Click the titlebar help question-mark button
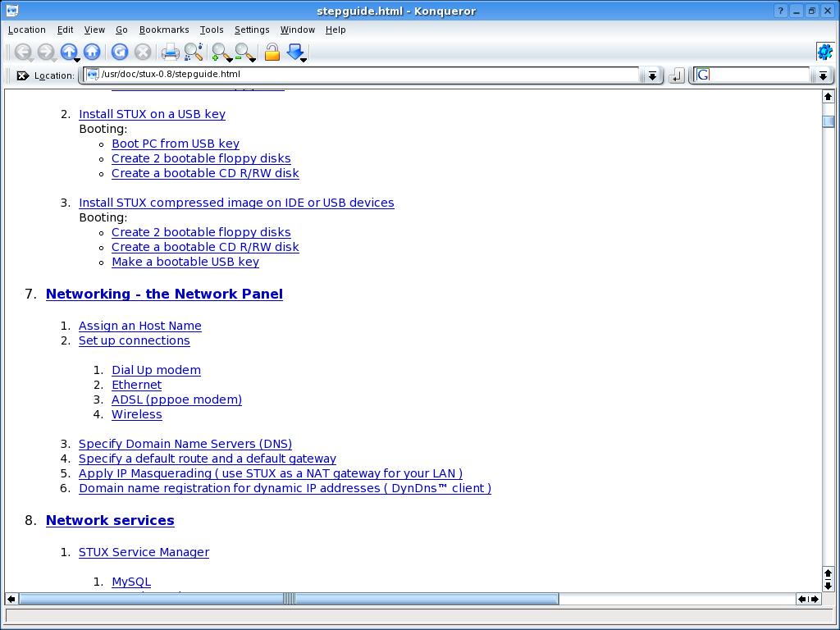 click(x=781, y=11)
